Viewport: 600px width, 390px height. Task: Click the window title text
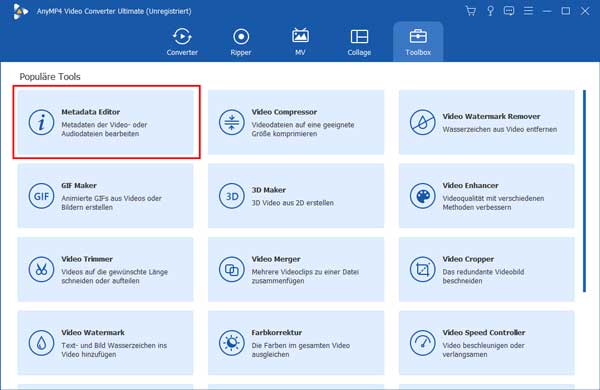click(x=114, y=11)
